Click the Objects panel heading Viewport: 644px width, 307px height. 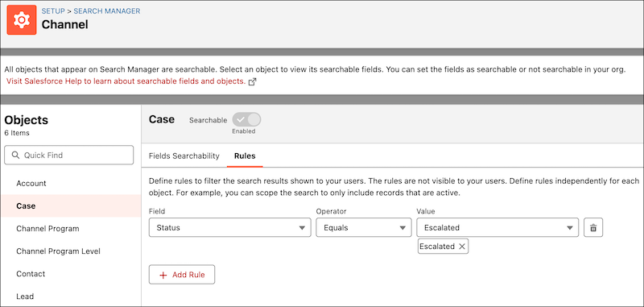click(x=27, y=120)
